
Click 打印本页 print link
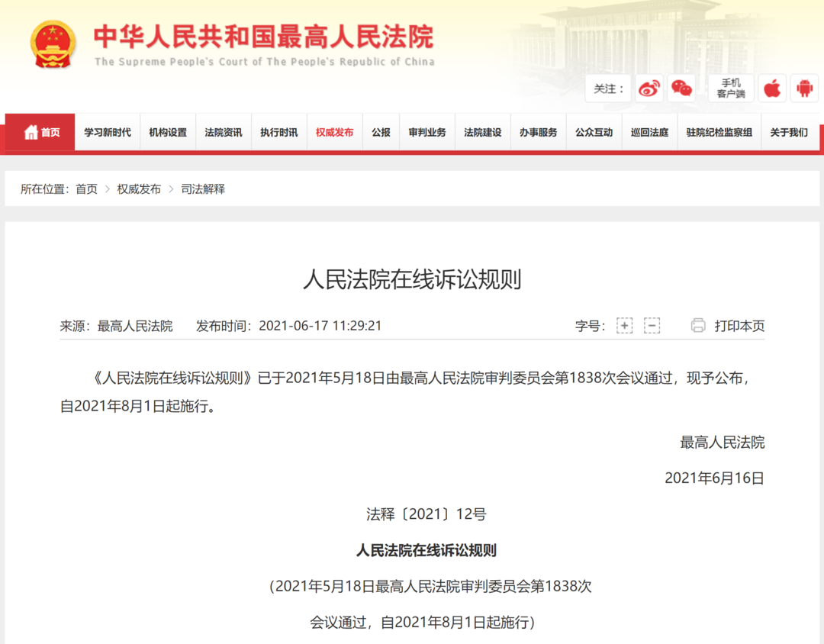click(x=739, y=326)
